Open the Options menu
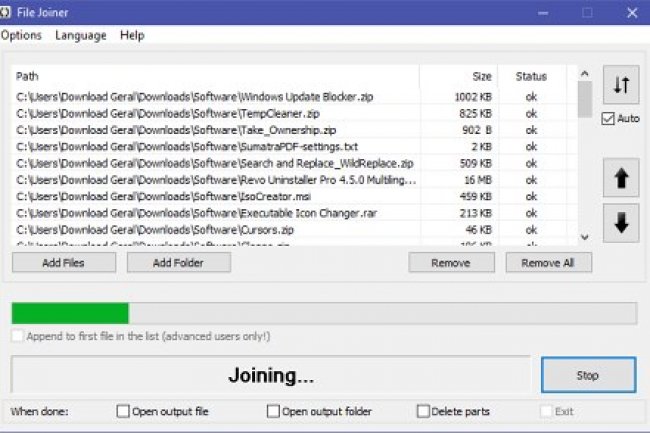 pos(21,35)
